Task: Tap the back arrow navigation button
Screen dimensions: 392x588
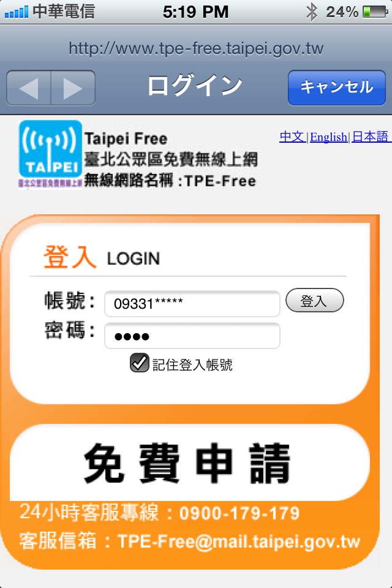Action: pyautogui.click(x=29, y=88)
